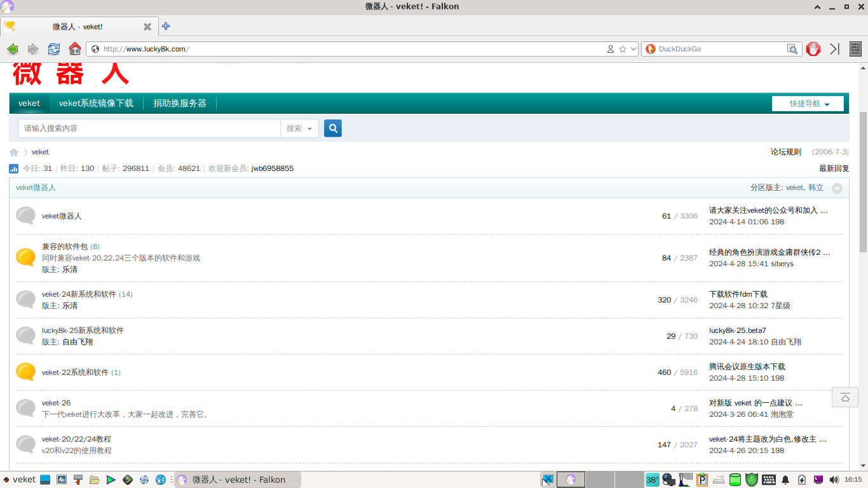Click the scroll-to-top arrow button
This screenshot has width=868, height=488.
[845, 397]
